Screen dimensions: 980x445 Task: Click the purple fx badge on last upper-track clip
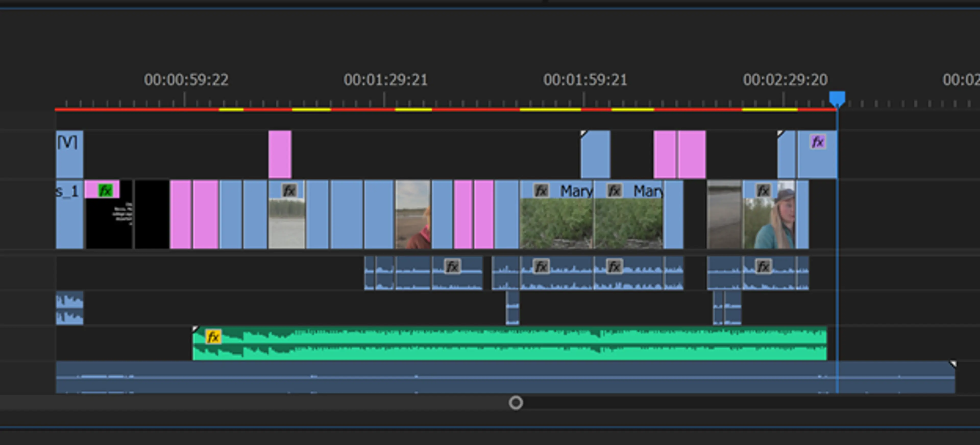(818, 142)
